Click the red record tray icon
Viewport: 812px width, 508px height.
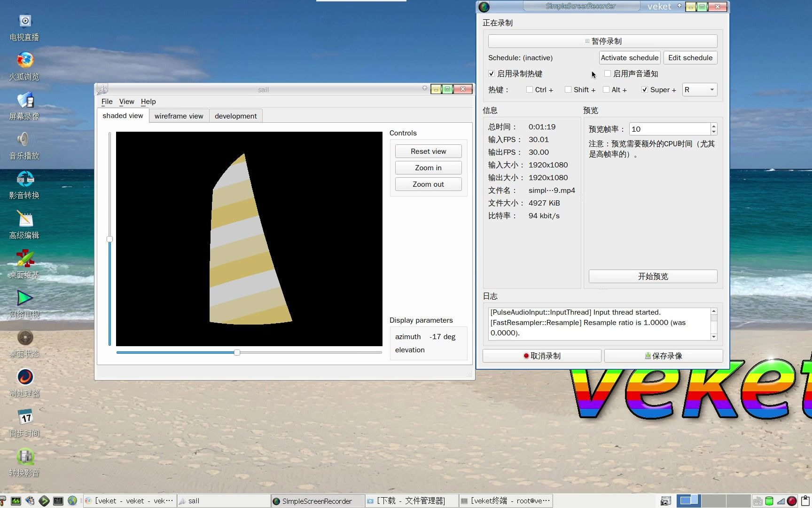pos(792,501)
